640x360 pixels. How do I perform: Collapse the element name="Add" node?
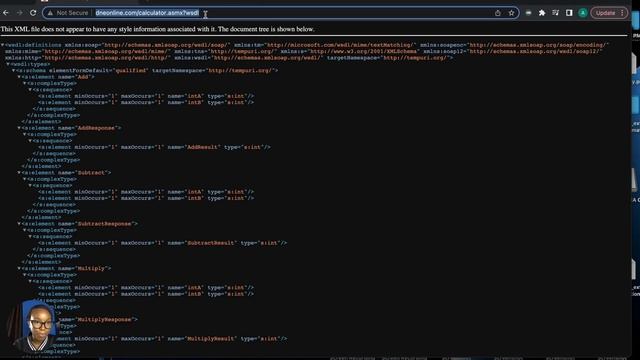click(x=19, y=77)
